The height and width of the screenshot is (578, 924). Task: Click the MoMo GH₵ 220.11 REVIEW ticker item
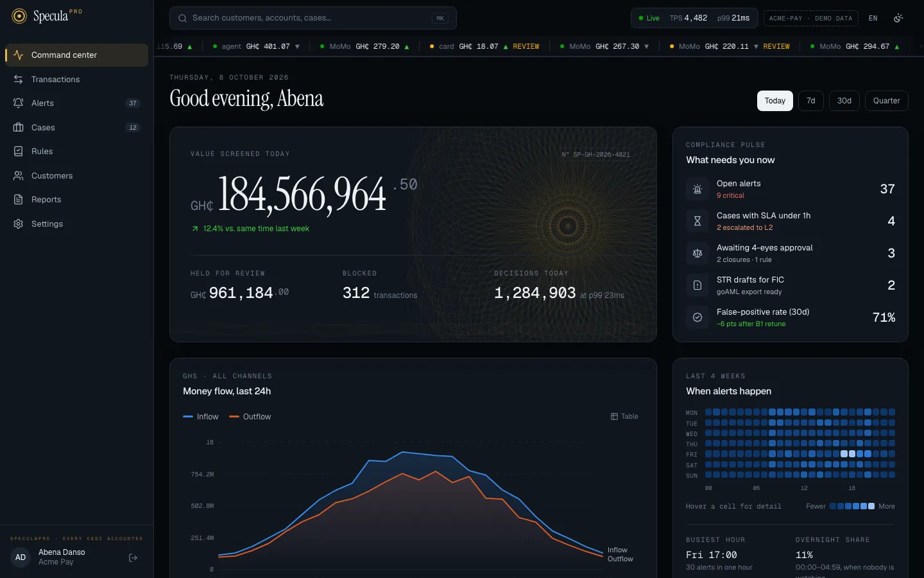click(x=729, y=46)
